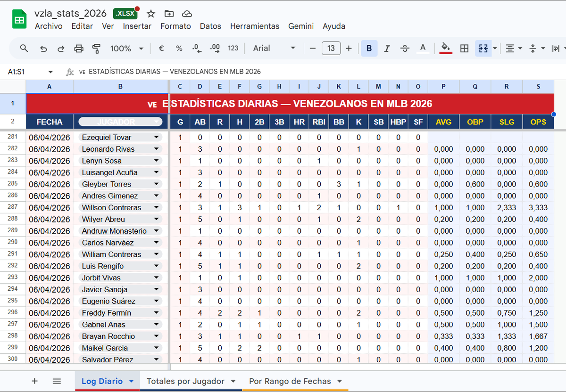Open Google Sheets home icon
The image size is (566, 392).
coord(19,19)
